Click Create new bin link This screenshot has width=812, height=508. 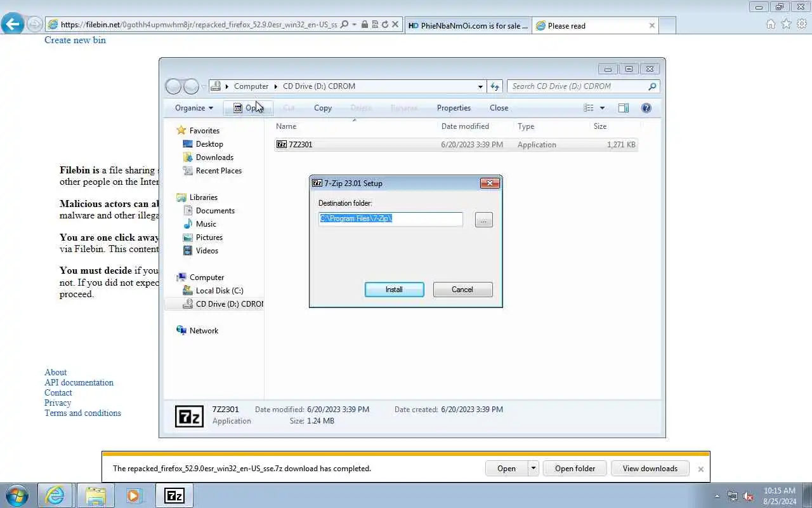[75, 40]
